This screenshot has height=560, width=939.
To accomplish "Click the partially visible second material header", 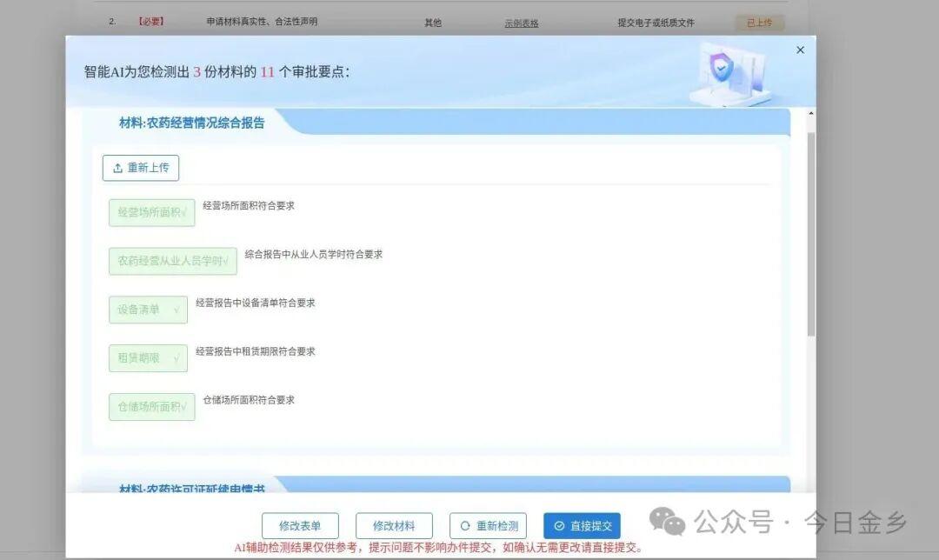I will point(191,489).
